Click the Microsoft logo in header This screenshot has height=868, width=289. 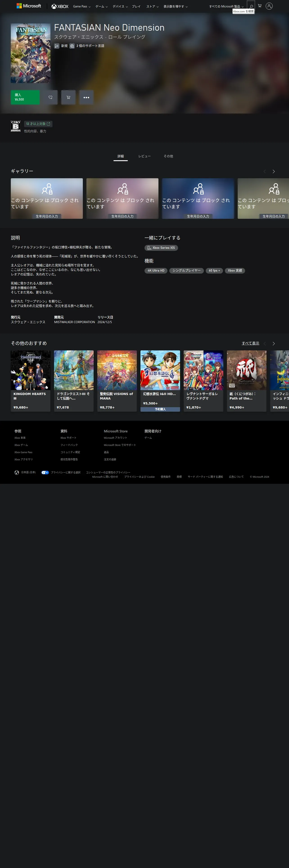pyautogui.click(x=29, y=6)
